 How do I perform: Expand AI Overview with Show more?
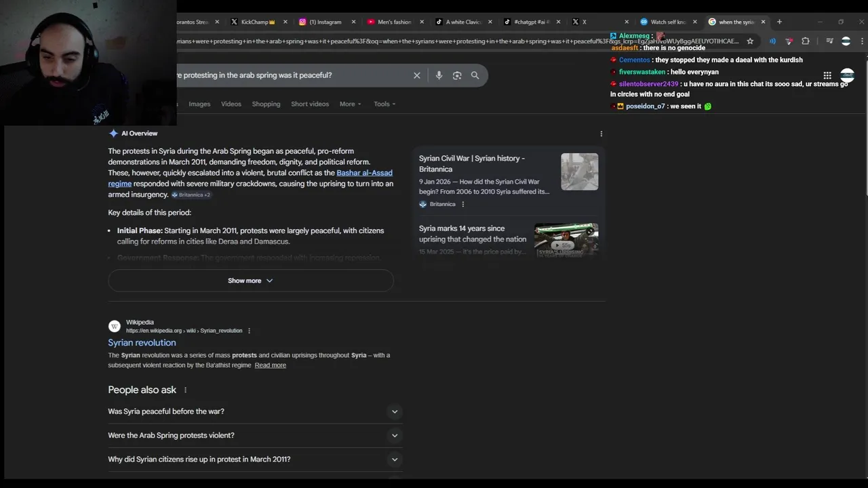click(x=250, y=281)
